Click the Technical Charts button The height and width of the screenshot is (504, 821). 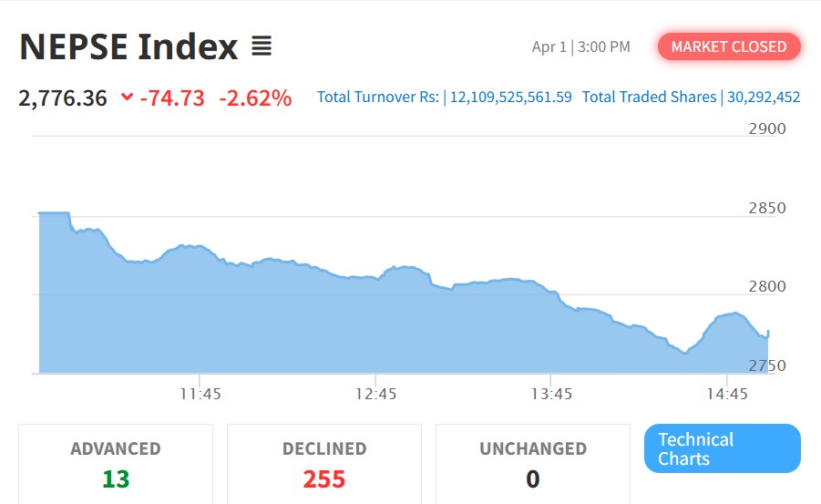coord(722,448)
